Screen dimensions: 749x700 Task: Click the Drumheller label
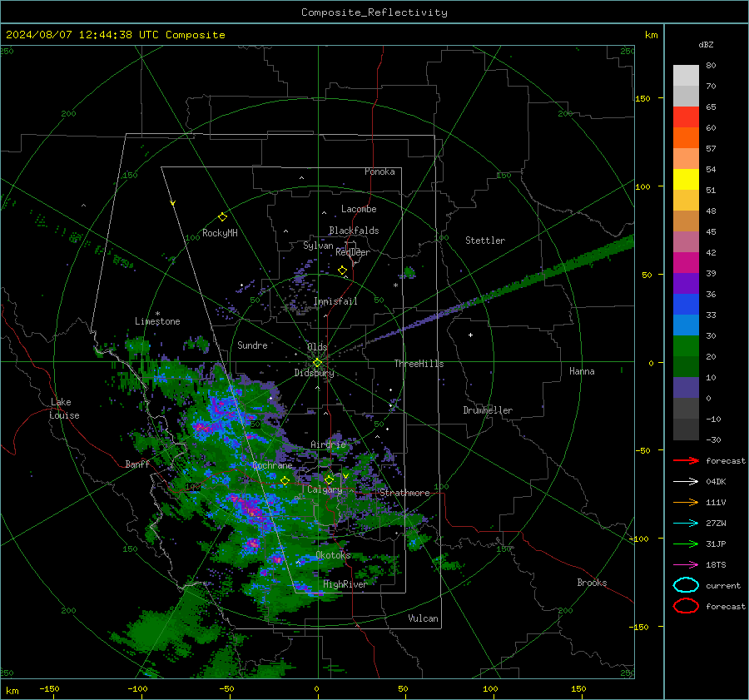(x=488, y=410)
